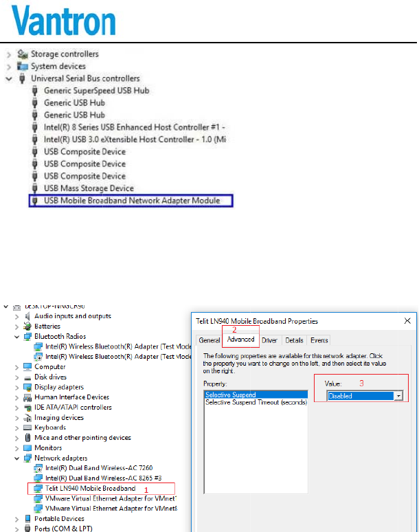The height and width of the screenshot is (532, 419).
Task: Click the Mice and other pointing devices icon
Action: tap(27, 438)
